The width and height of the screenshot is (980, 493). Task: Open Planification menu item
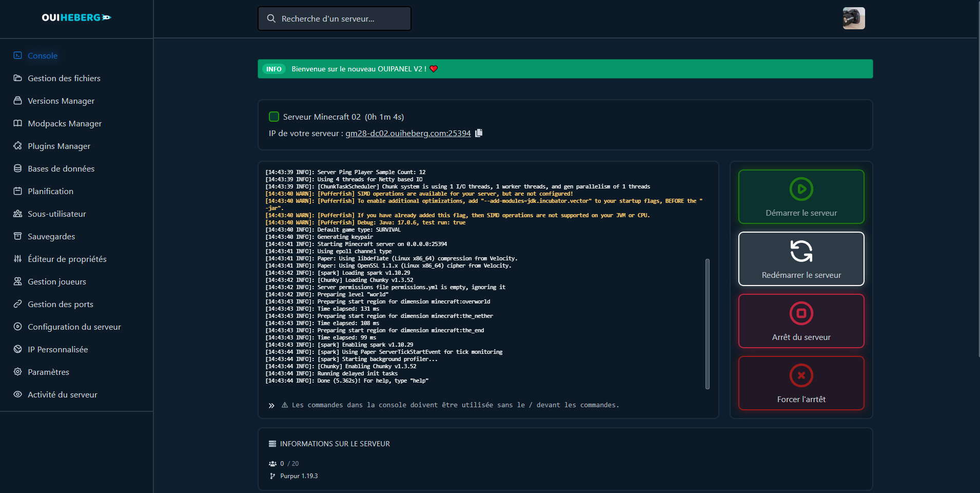coord(50,191)
